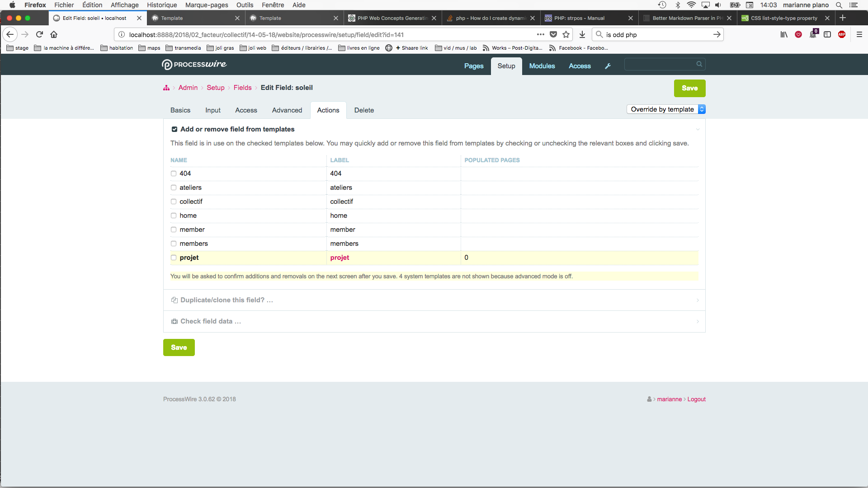
Task: Bookmark this page with star icon
Action: click(566, 34)
